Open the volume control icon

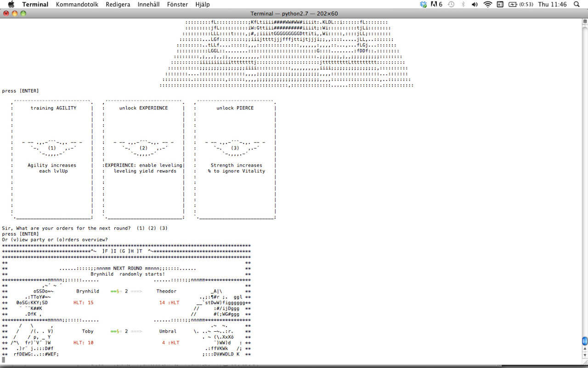[475, 5]
